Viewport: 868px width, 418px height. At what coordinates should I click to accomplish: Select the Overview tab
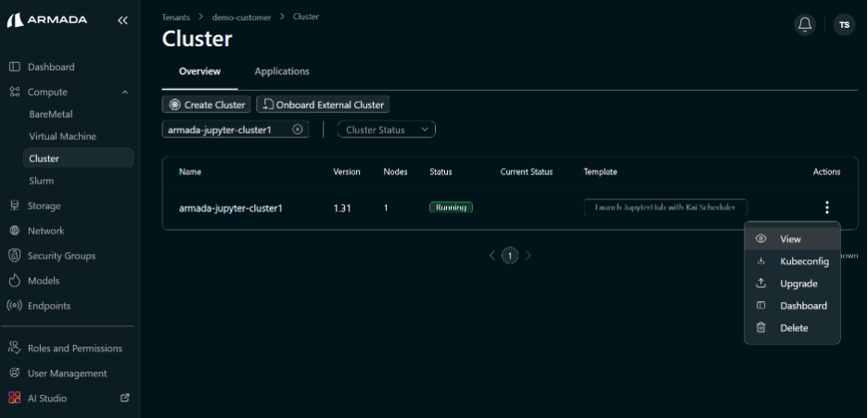pyautogui.click(x=199, y=71)
